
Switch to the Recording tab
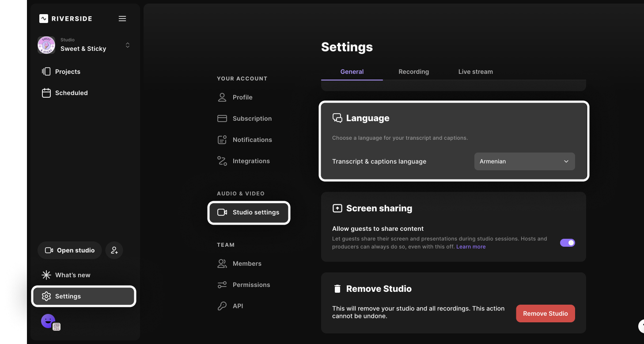pos(413,72)
